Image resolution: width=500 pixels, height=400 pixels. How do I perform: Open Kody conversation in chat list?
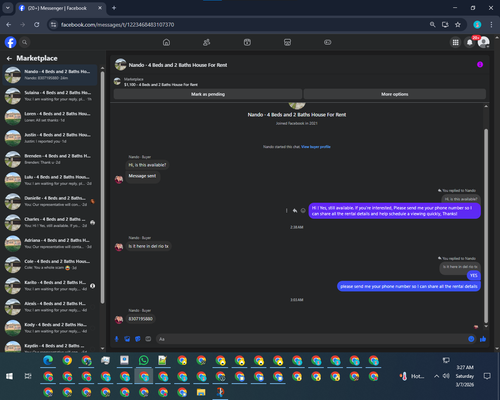point(50,328)
